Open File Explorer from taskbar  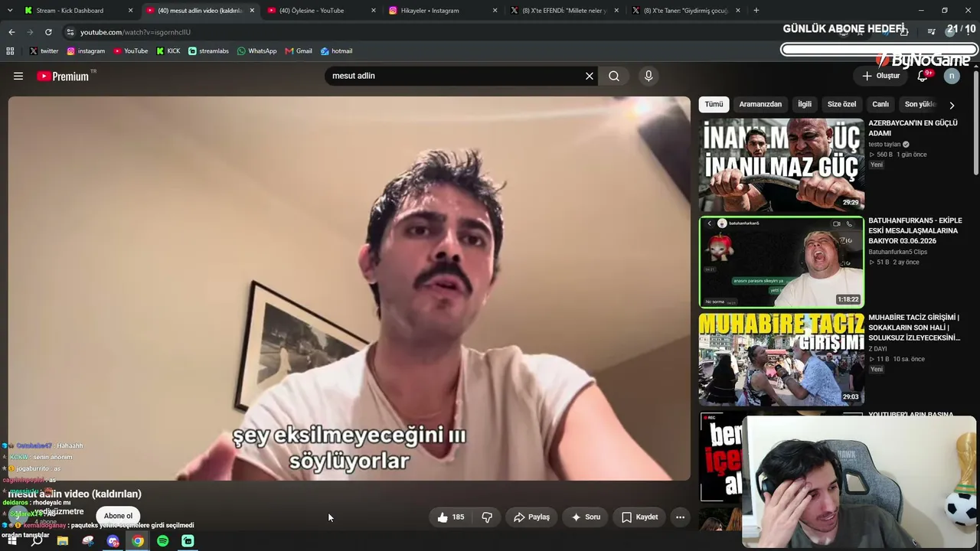(x=63, y=541)
